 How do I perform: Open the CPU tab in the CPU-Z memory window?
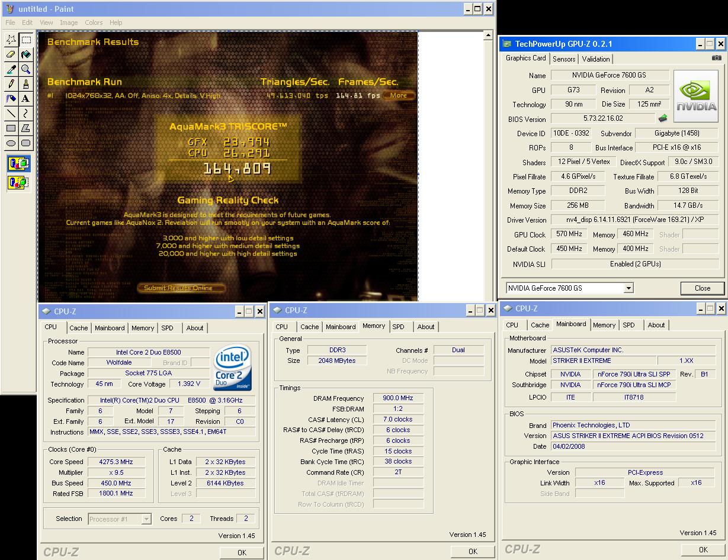[282, 327]
